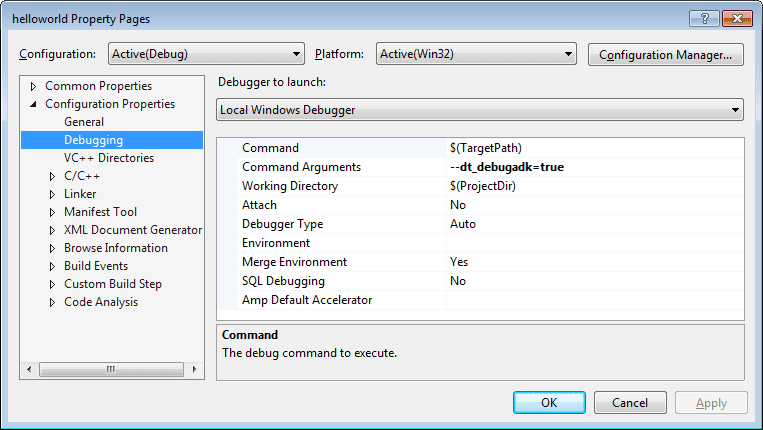Click the tree's horizontal scrollbar thumb

click(x=111, y=369)
